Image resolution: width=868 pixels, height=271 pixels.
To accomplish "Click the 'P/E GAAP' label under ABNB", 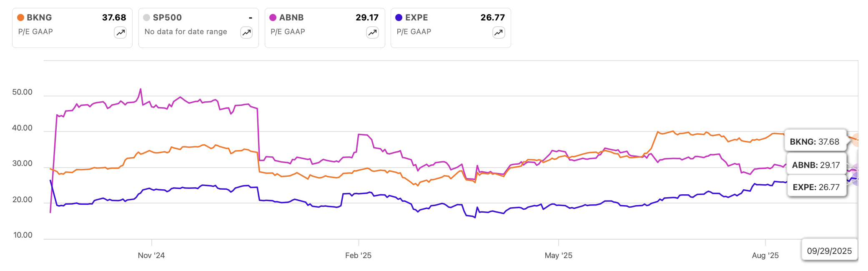I will click(x=288, y=32).
